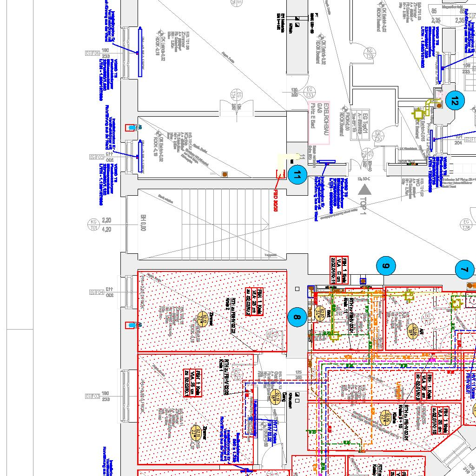The image size is (476, 476).
Task: Select the EG T33 door tag
Action: coord(309,93)
